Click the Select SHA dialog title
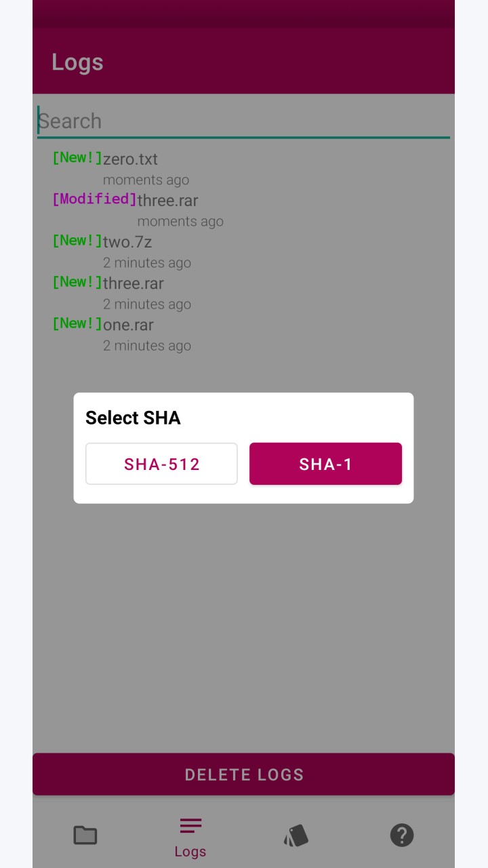The width and height of the screenshot is (488, 868). (x=133, y=418)
